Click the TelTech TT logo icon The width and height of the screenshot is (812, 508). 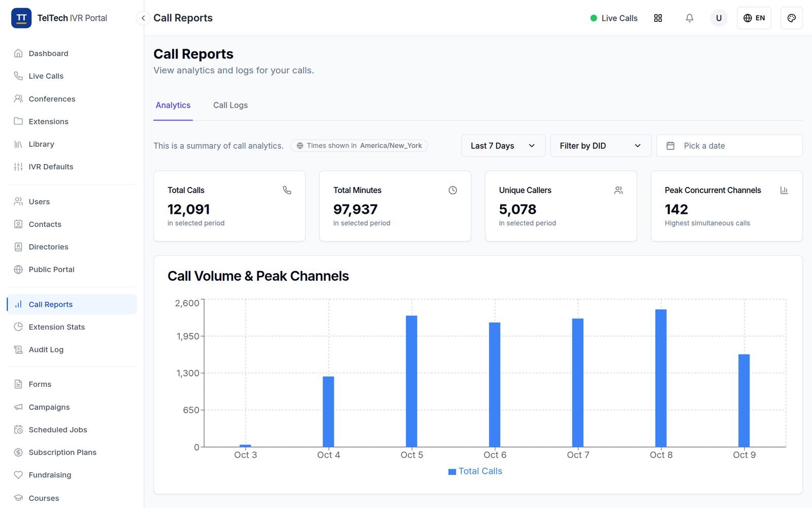point(21,18)
